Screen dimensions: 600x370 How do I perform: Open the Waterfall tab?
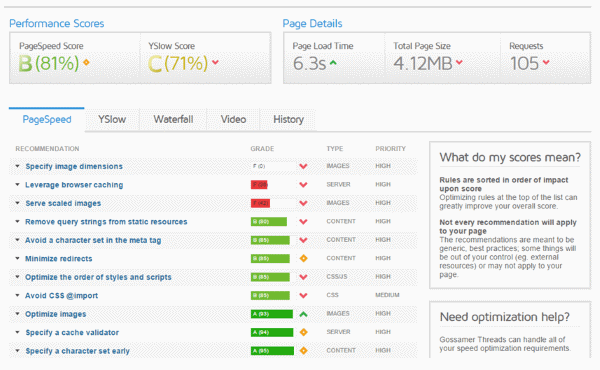pyautogui.click(x=173, y=119)
